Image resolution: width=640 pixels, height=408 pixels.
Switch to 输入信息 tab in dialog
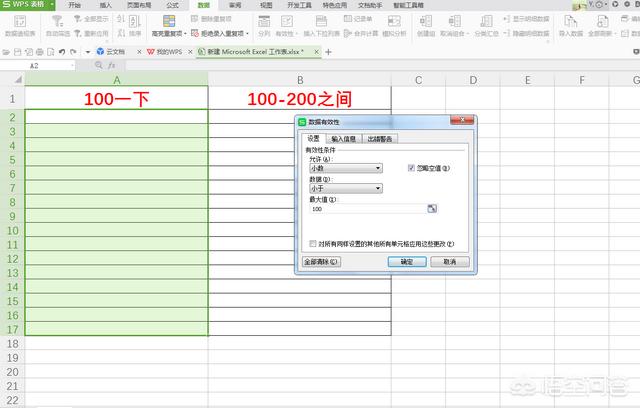tap(343, 139)
